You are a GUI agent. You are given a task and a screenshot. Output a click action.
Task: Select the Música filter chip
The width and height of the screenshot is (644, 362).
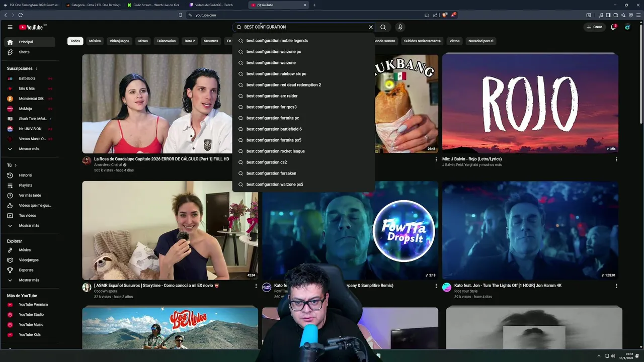tap(95, 41)
